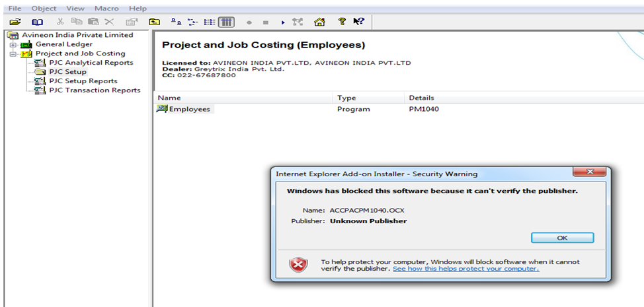Click the 'Program' type cell
Screen dimensions: 644x307
354,109
